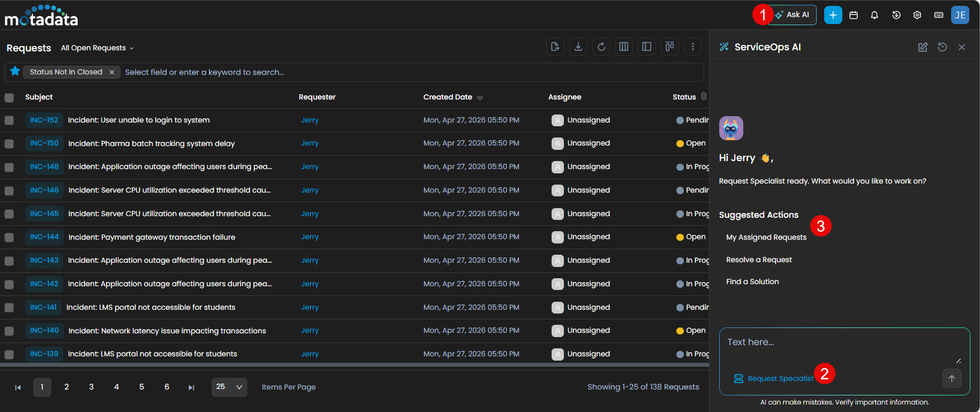
Task: Sort by Created Date column arrow
Action: [x=480, y=98]
